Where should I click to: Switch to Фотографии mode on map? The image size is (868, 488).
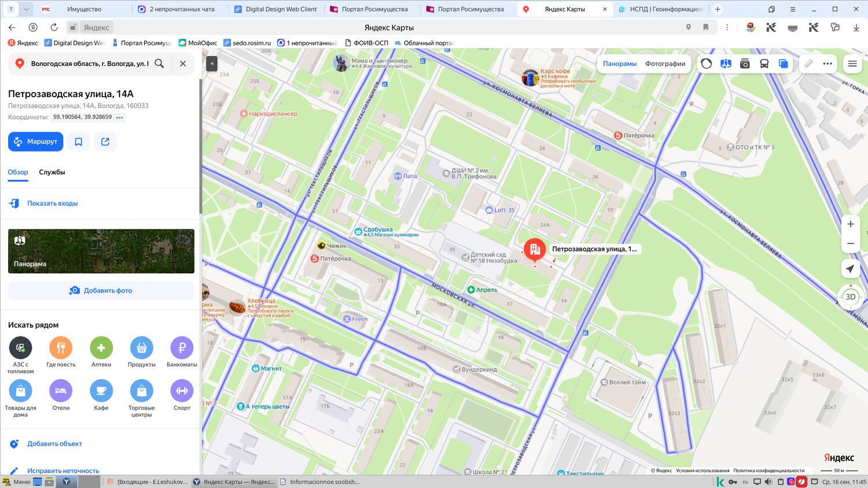point(665,64)
